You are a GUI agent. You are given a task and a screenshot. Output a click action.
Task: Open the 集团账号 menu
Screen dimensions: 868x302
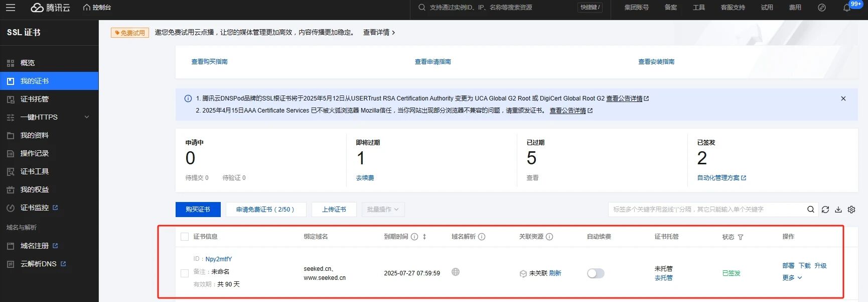[637, 8]
